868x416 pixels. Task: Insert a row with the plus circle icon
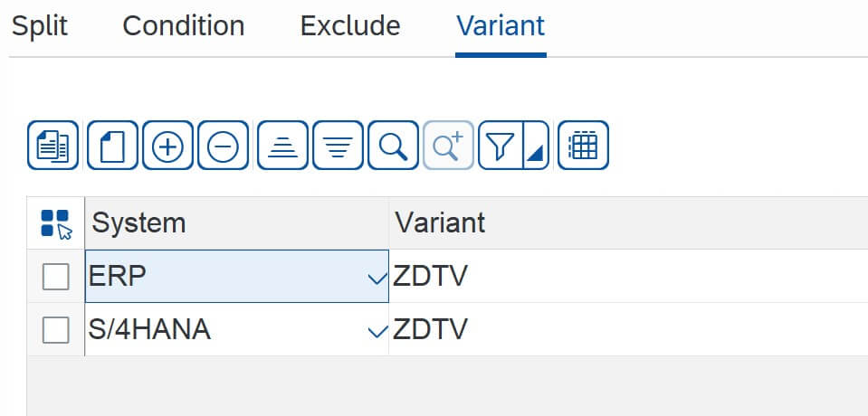(x=167, y=145)
